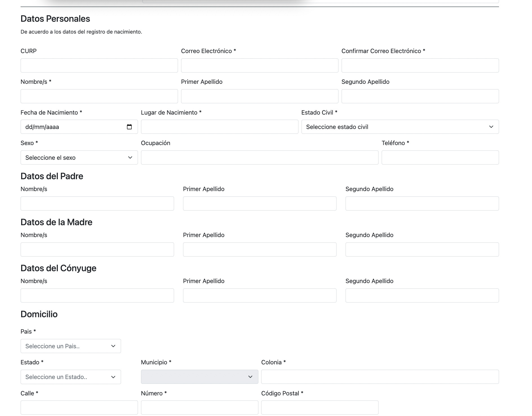Expand the Estado Civil dropdown
The image size is (532, 416).
click(x=400, y=127)
